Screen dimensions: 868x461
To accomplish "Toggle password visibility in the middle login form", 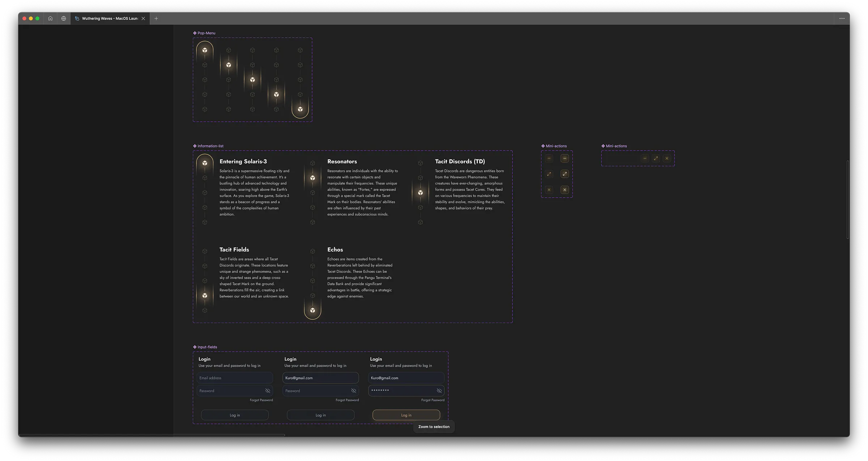I will tap(353, 391).
